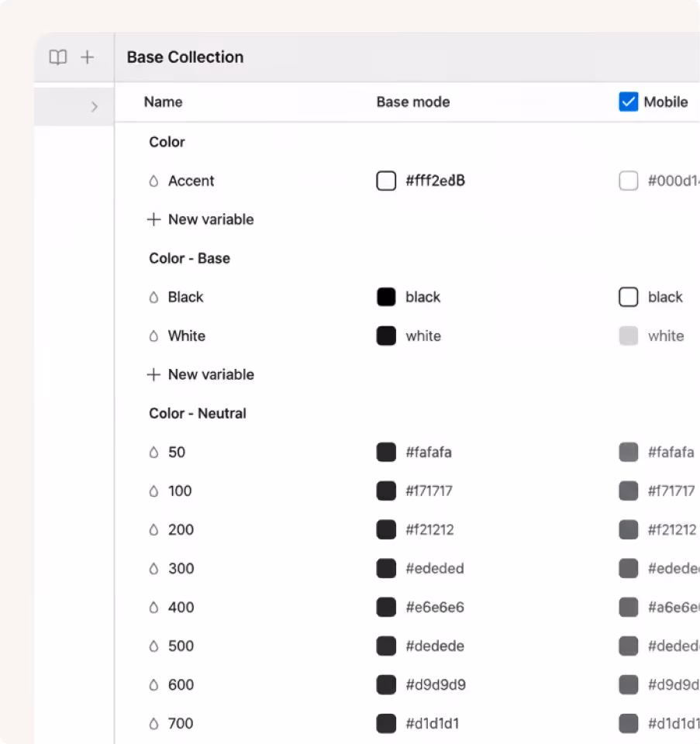The height and width of the screenshot is (744, 700).
Task: Open Mobile mode swatch for Neutral 500
Action: point(629,646)
